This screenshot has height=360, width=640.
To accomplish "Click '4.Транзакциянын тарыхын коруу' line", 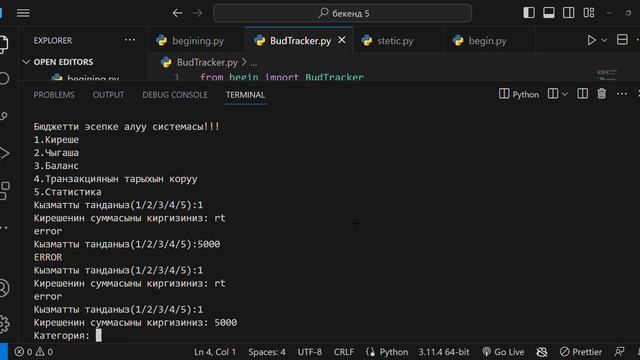I will point(116,179).
